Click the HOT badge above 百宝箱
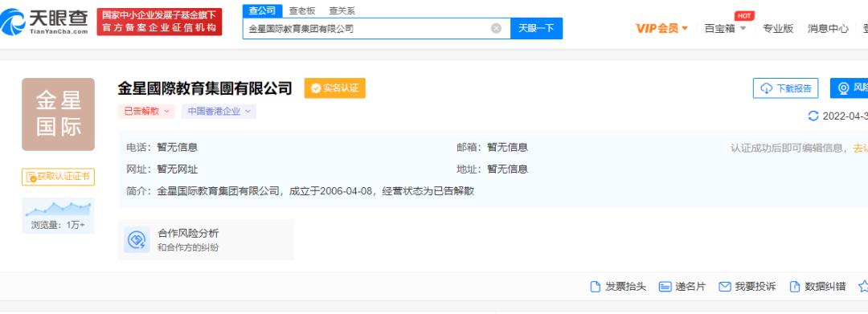 click(744, 15)
